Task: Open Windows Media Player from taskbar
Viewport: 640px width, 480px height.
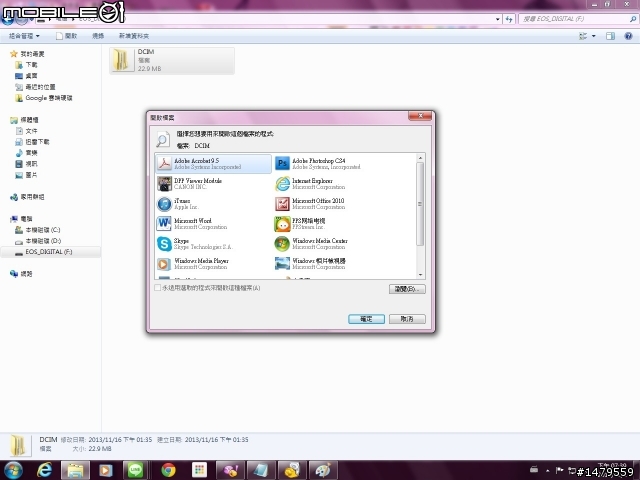Action: 105,471
